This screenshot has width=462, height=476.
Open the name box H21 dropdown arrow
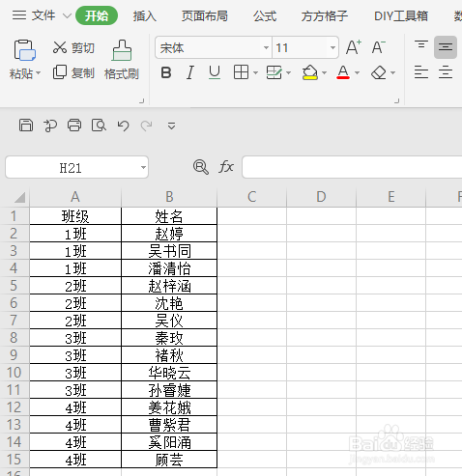click(x=143, y=167)
